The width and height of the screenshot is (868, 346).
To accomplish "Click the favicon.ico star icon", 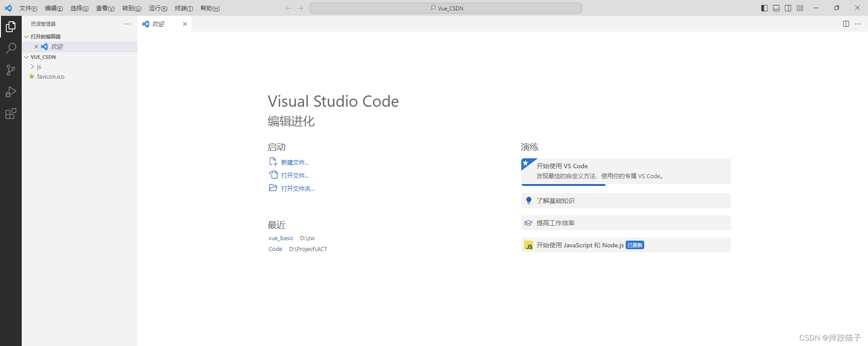I will point(32,76).
